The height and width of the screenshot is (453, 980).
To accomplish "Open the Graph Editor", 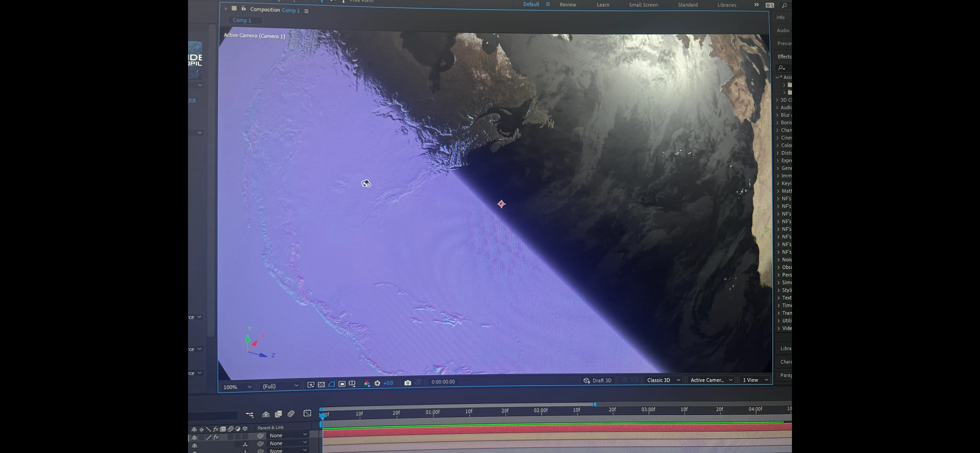I will point(307,413).
